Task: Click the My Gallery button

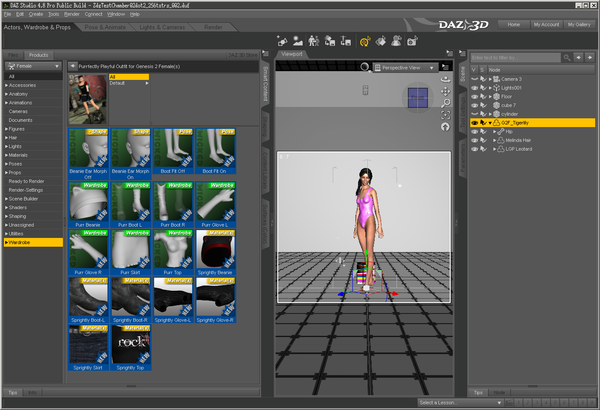Action: coord(579,25)
